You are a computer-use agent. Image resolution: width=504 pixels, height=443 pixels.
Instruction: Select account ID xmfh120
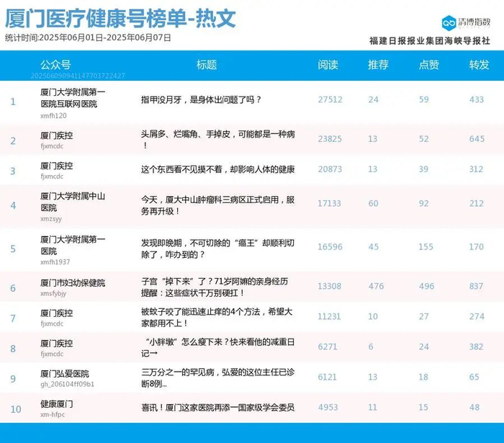coord(53,116)
